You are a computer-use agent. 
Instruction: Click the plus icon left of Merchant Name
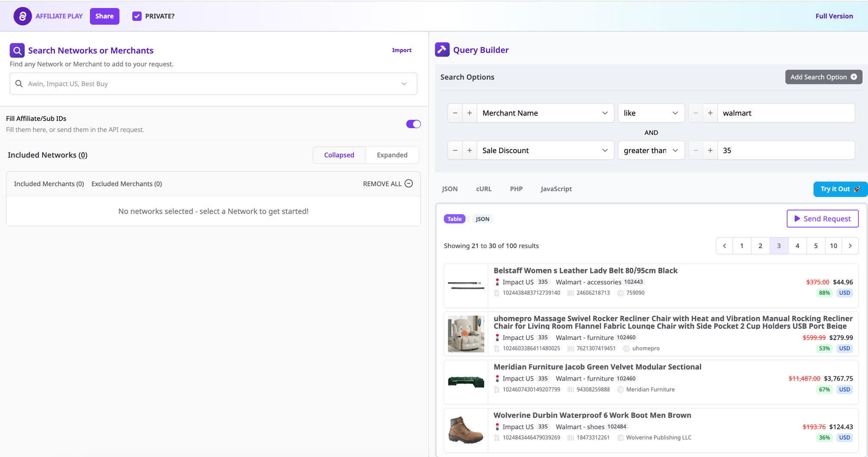[470, 113]
